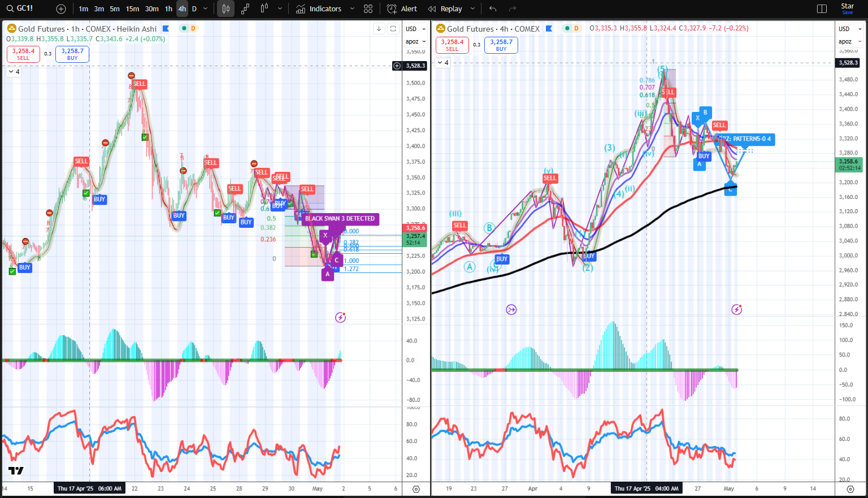This screenshot has width=868, height=498.
Task: Click the gold symbol logo on 4h chart
Action: [x=441, y=29]
